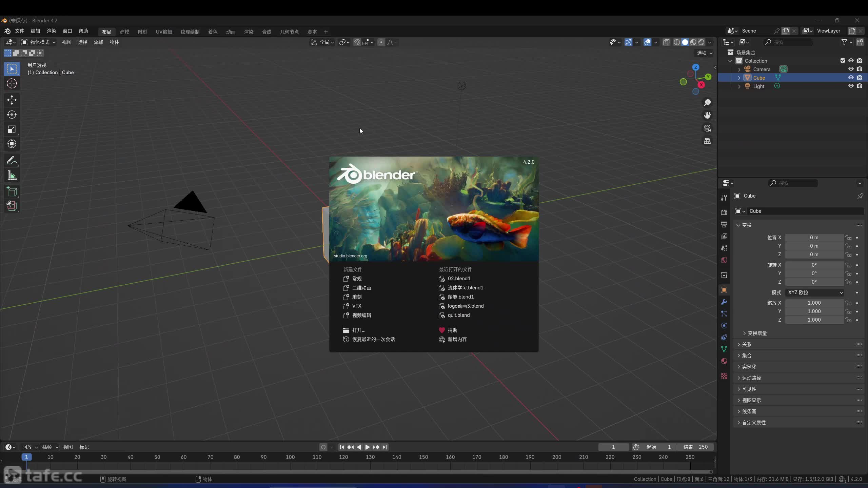Select the Cursor tool in the toolbar
Viewport: 868px width, 488px height.
(x=12, y=83)
